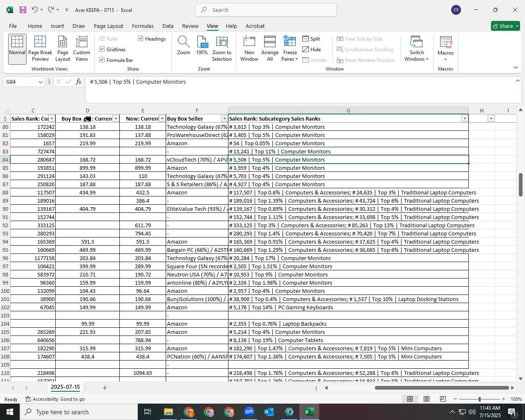Select row 96 header
525x420 pixels.
[5, 258]
